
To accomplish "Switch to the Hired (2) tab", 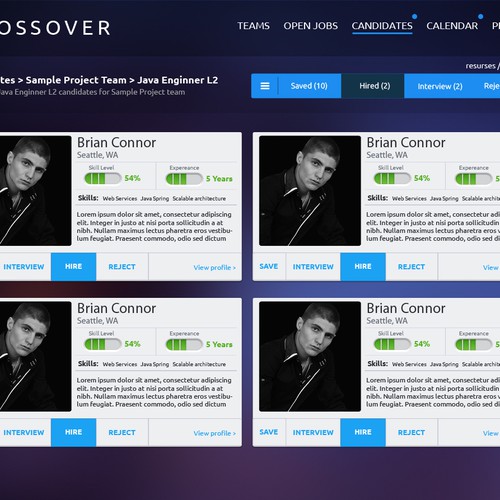I will point(375,86).
